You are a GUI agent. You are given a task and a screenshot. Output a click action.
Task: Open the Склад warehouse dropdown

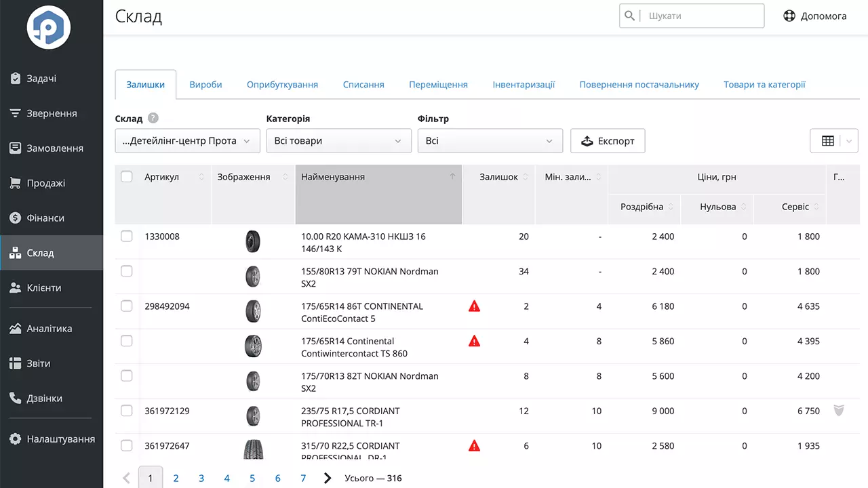click(188, 141)
